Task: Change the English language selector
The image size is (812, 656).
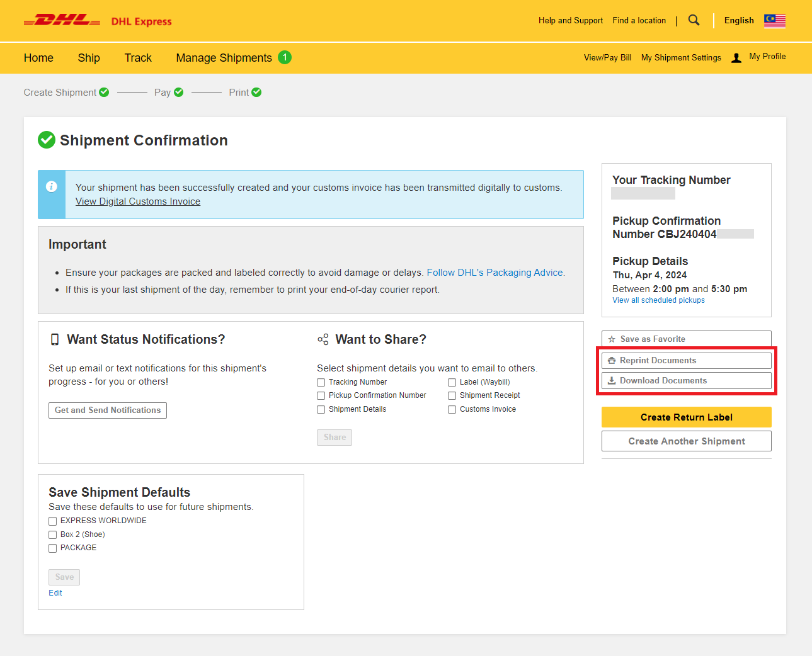Action: 739,21
